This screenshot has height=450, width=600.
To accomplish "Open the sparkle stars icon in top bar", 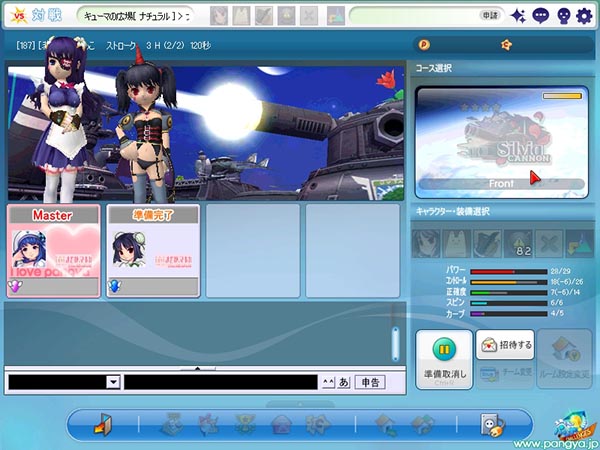I will point(518,16).
